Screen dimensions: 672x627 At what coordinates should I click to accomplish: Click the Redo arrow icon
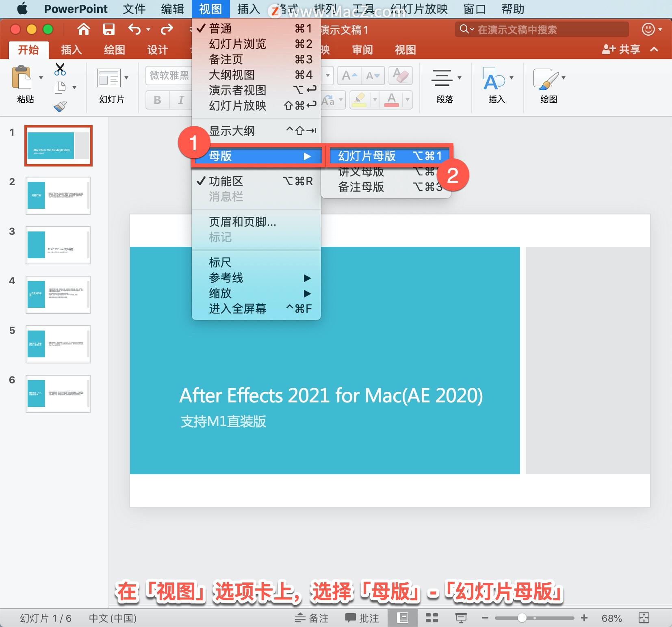167,29
